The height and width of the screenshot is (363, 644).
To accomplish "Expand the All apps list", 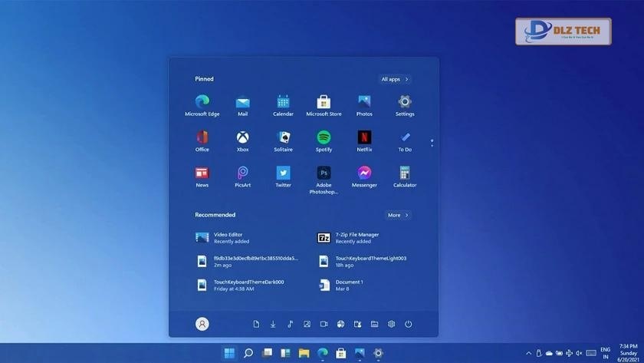I will tap(395, 79).
